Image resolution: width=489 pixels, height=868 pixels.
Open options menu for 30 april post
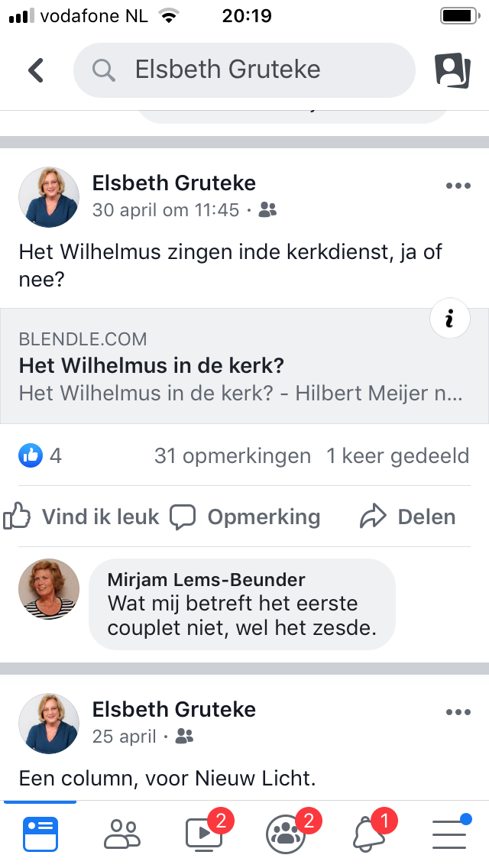(458, 186)
